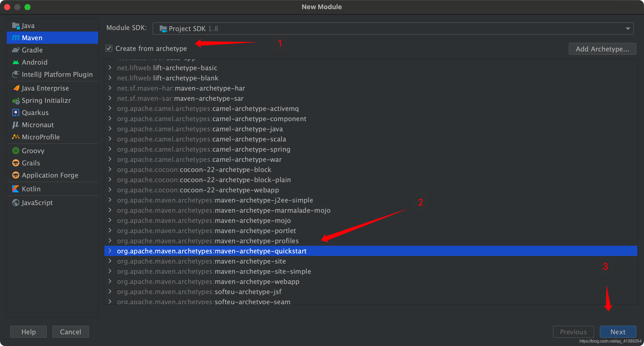Select camel-archetype-spring archetype
The width and height of the screenshot is (644, 346).
point(371,149)
